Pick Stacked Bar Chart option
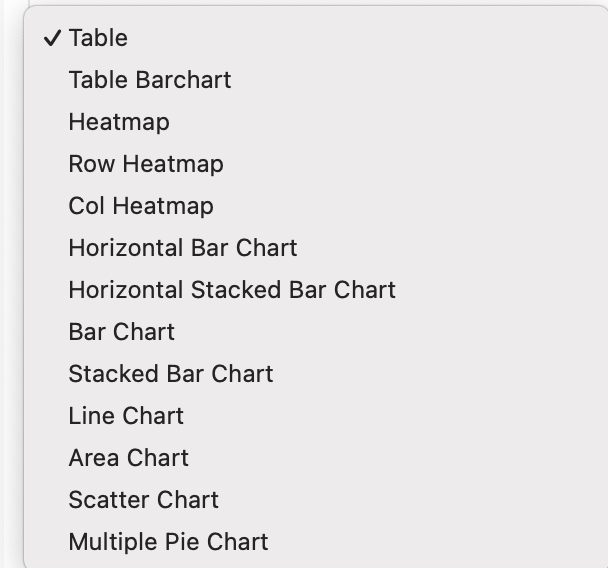Screen dimensions: 608x568 coord(170,374)
